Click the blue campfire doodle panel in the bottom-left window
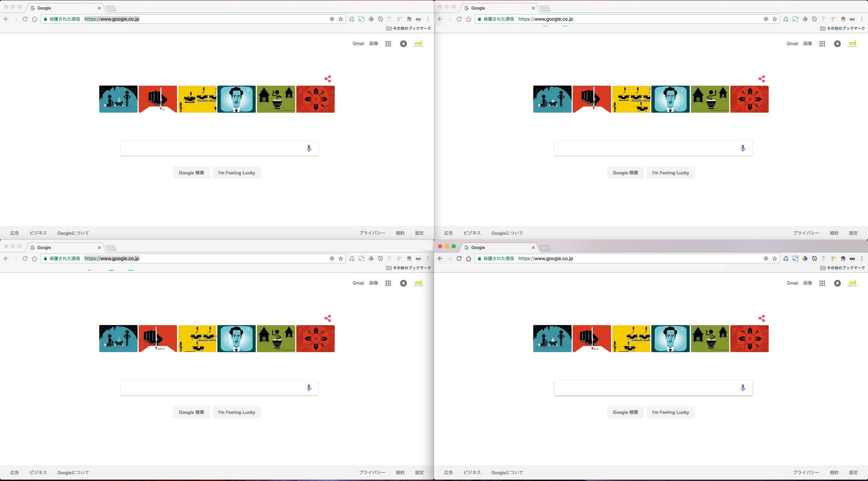868x481 pixels. [118, 339]
